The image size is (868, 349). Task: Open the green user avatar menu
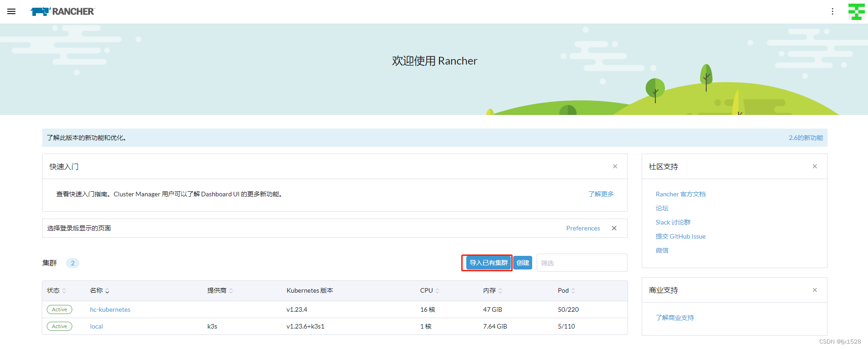click(857, 11)
